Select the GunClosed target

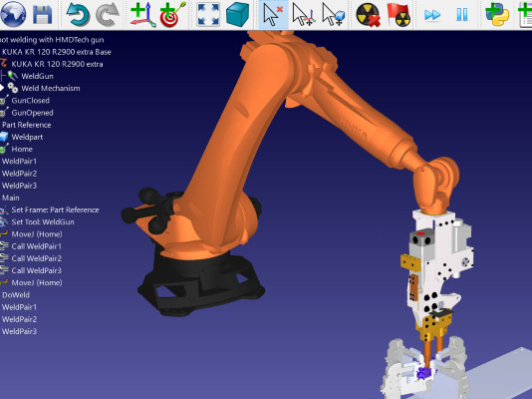tap(30, 101)
